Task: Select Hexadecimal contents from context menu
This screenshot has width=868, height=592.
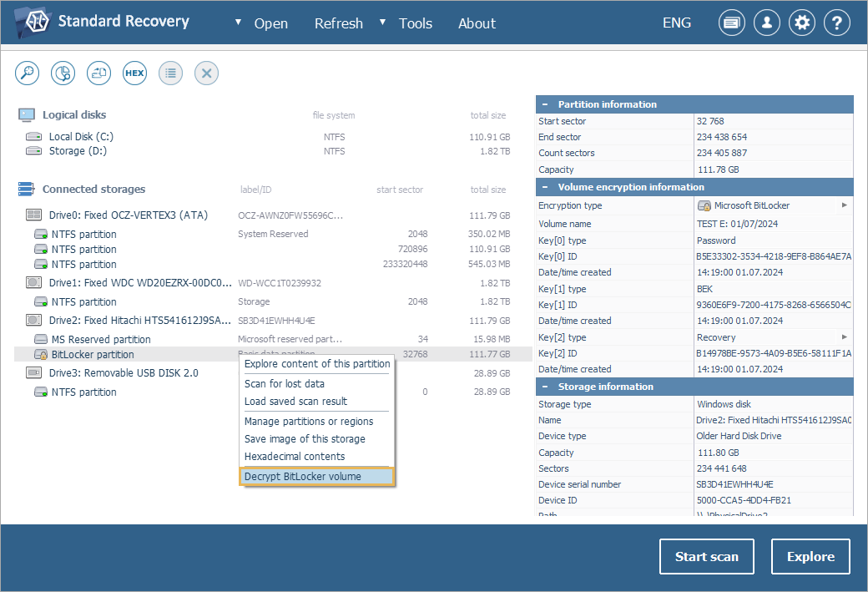Action: coord(317,457)
